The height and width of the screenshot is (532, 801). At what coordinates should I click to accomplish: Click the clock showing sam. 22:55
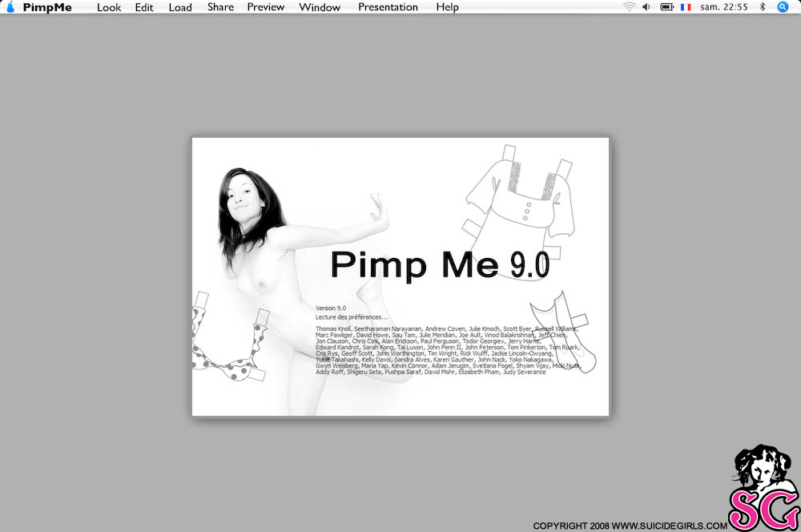pos(724,7)
